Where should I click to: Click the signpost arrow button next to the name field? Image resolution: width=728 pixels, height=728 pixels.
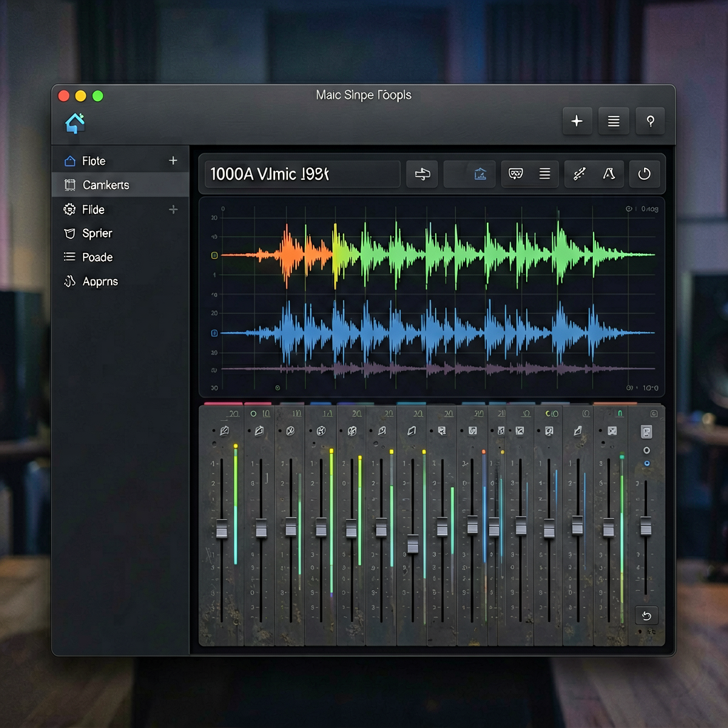[422, 174]
